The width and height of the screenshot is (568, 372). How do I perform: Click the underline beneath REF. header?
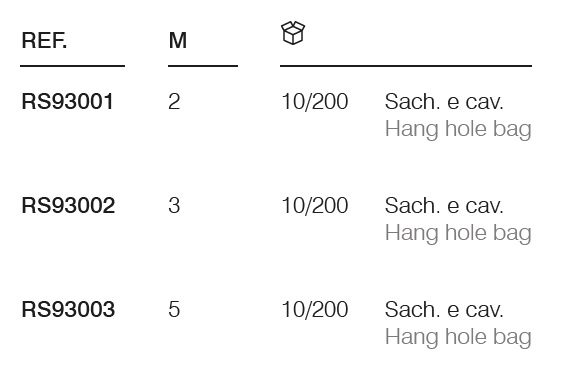(x=72, y=66)
